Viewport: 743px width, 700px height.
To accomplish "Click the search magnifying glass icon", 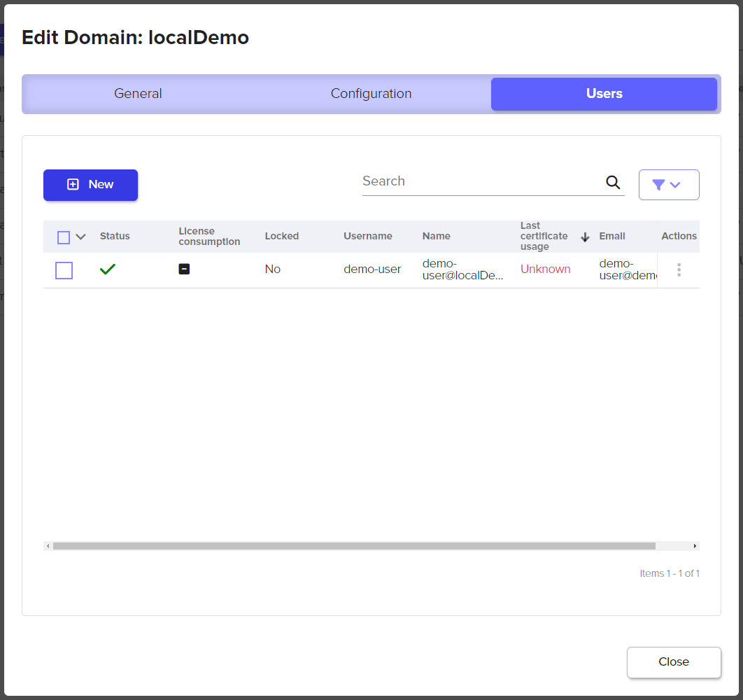I will (x=613, y=183).
